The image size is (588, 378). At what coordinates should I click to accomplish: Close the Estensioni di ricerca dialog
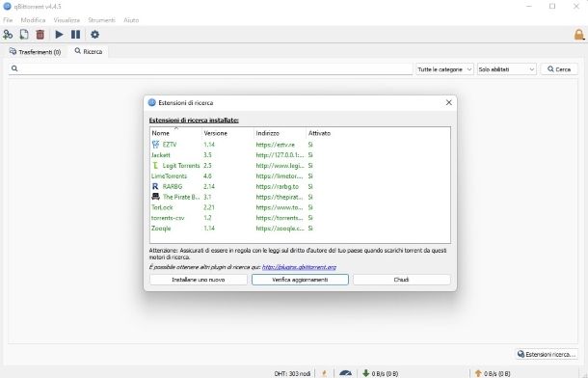click(449, 102)
